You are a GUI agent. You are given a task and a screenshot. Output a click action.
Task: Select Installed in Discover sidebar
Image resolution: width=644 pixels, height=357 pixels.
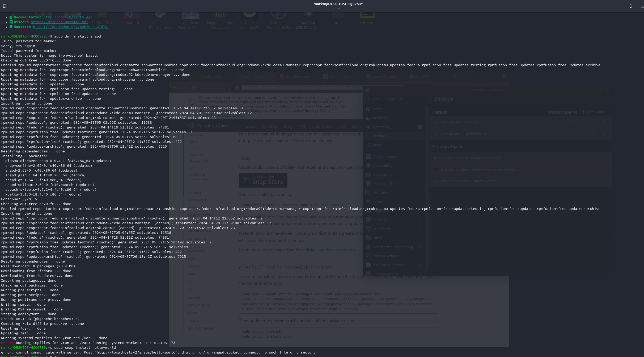pyautogui.click(x=379, y=118)
